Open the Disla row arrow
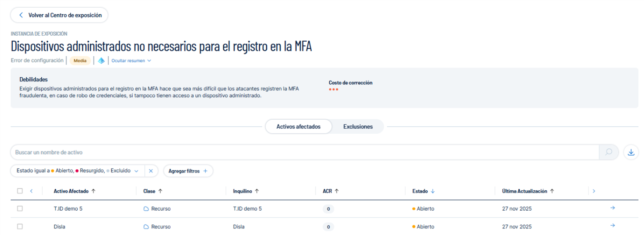The image size is (644, 235). pyautogui.click(x=613, y=226)
